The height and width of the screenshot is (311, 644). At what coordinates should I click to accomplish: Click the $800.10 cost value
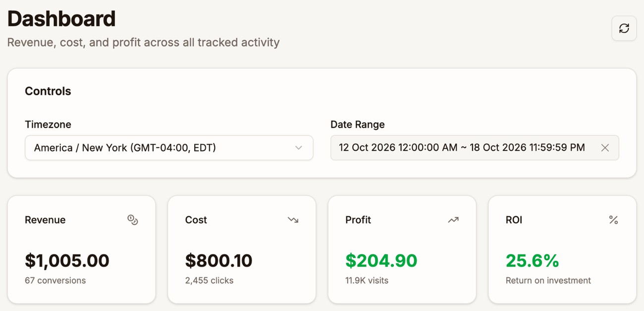click(x=219, y=260)
